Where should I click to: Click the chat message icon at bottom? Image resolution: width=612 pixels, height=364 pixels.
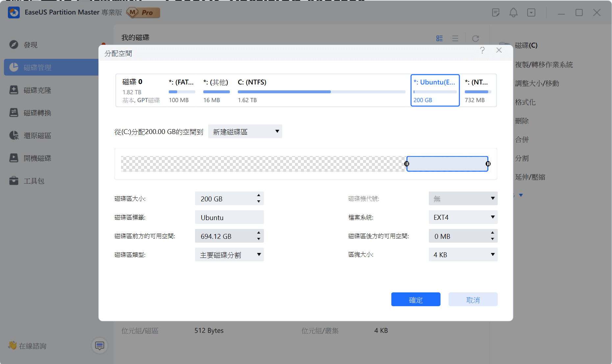coord(99,345)
